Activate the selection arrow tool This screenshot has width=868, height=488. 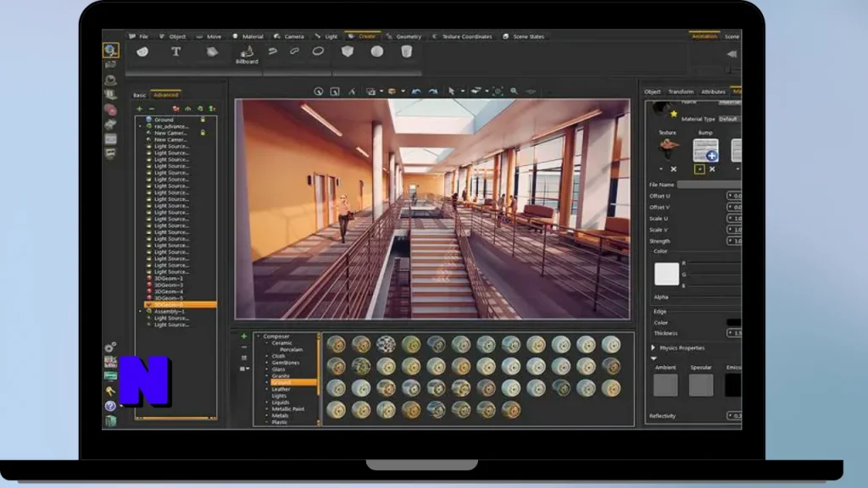point(451,91)
